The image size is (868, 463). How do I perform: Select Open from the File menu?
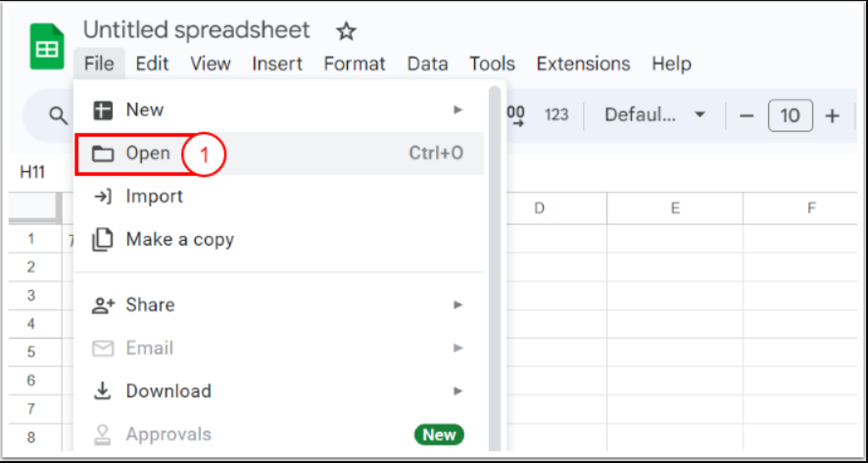coord(147,154)
